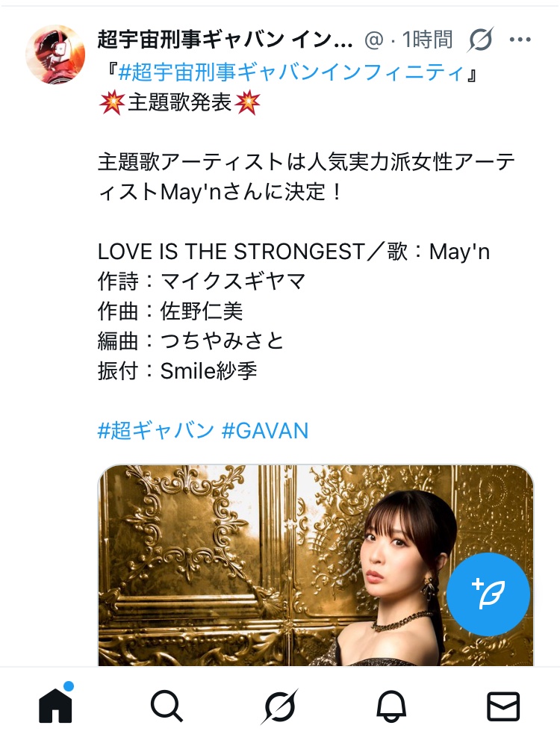Tap the 振付：Smile紗季 credit line
The height and width of the screenshot is (746, 560).
point(178,371)
